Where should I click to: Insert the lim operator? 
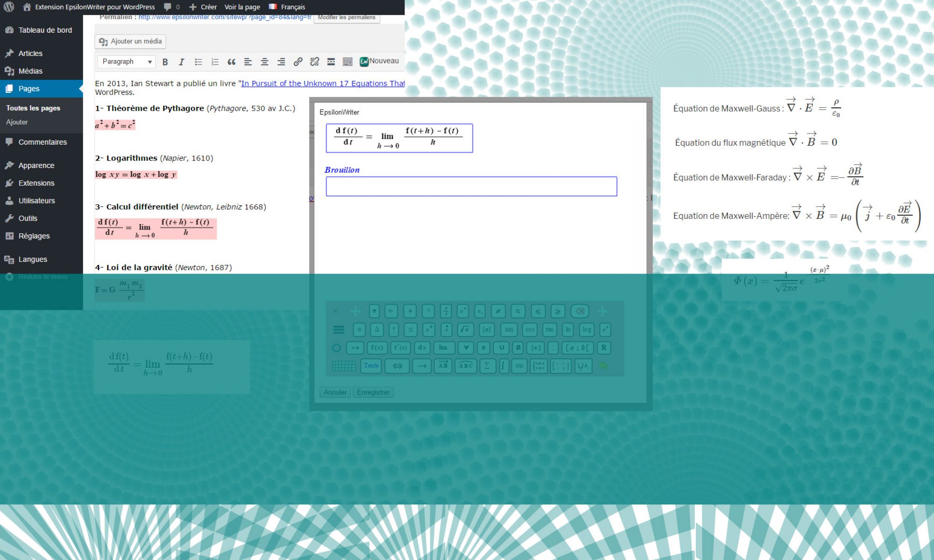[443, 348]
